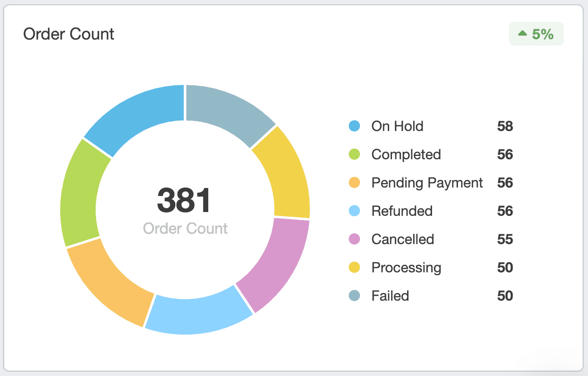
Task: Click the Processing yellow legend dot
Action: [354, 268]
